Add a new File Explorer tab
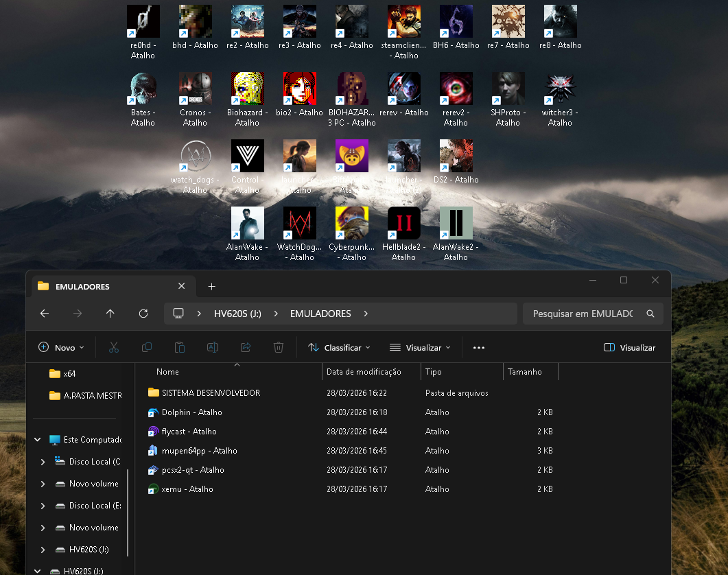 212,287
